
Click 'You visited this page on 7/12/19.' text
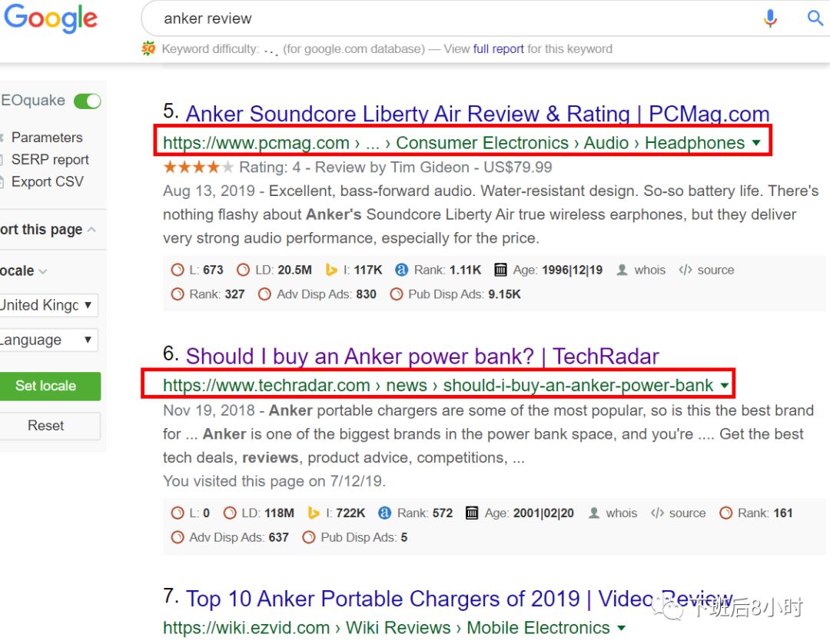[x=274, y=481]
